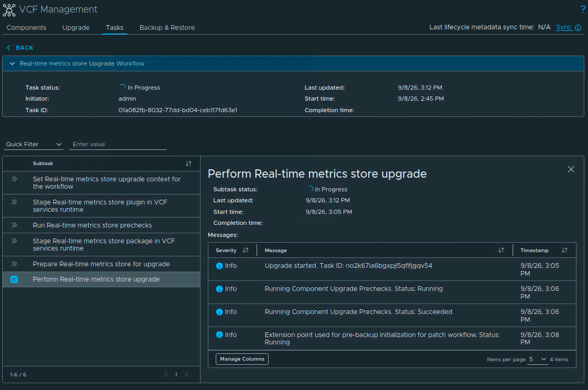Expand details for Set upgrade context subtask
This screenshot has width=588, height=390.
[14, 179]
